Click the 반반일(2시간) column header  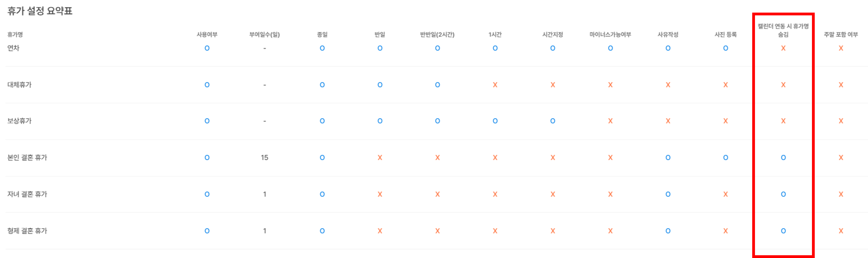(437, 34)
